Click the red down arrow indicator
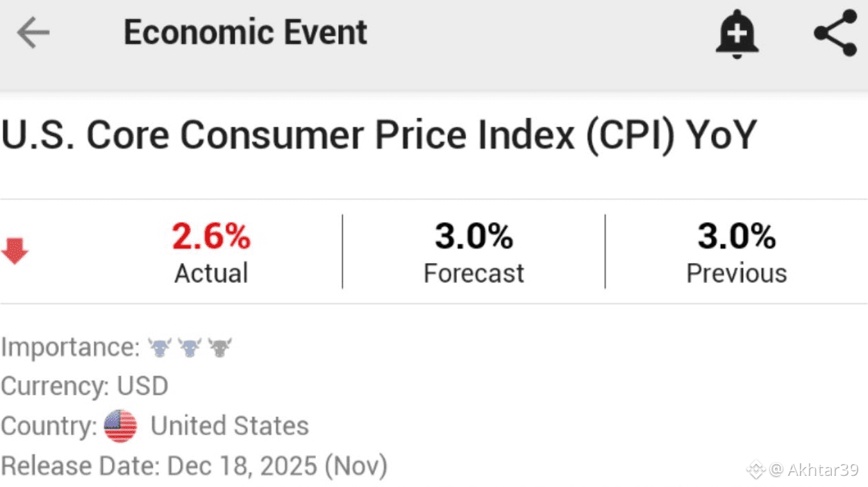Image resolution: width=868 pixels, height=487 pixels. 15,250
